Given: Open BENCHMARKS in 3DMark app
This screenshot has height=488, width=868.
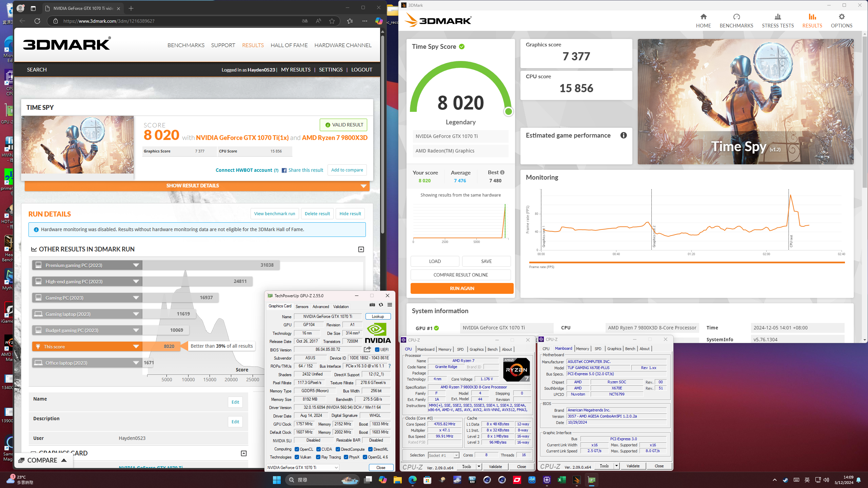Looking at the screenshot, I should point(736,21).
